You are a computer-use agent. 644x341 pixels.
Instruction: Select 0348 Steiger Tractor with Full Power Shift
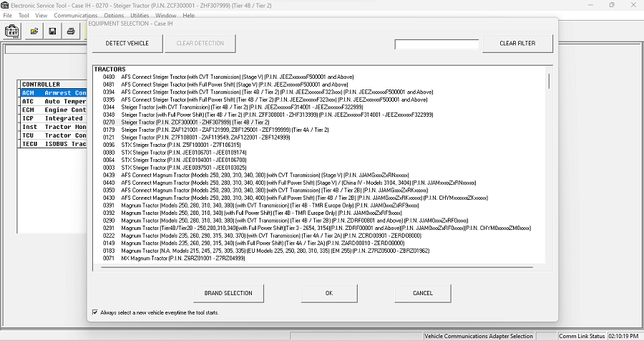(268, 115)
